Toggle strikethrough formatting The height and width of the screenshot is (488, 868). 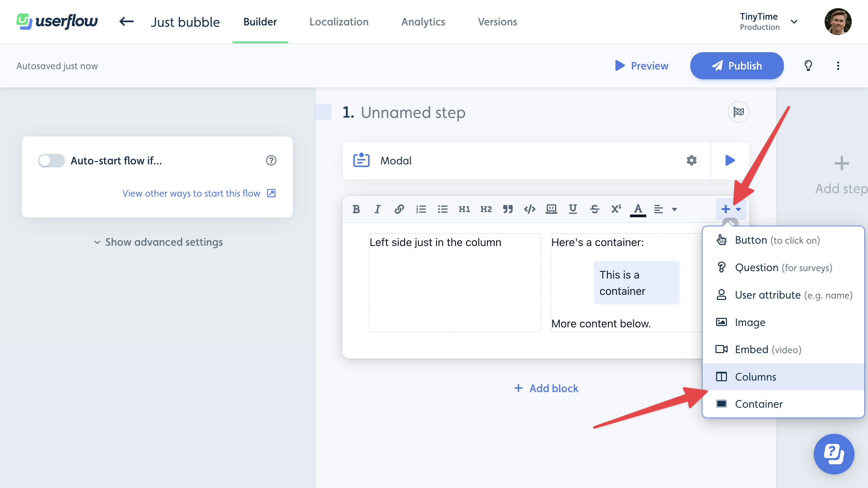[594, 209]
